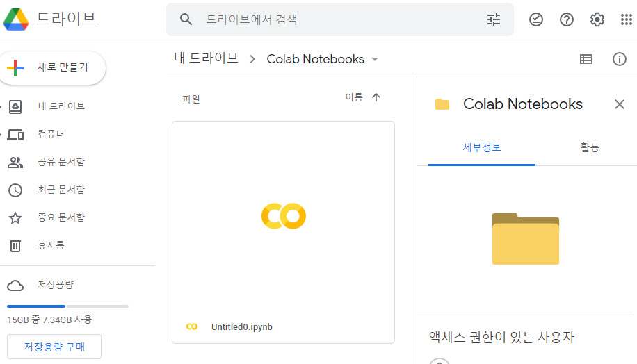Open the 이름 sort field dropdown
This screenshot has height=364, width=637.
[x=354, y=97]
